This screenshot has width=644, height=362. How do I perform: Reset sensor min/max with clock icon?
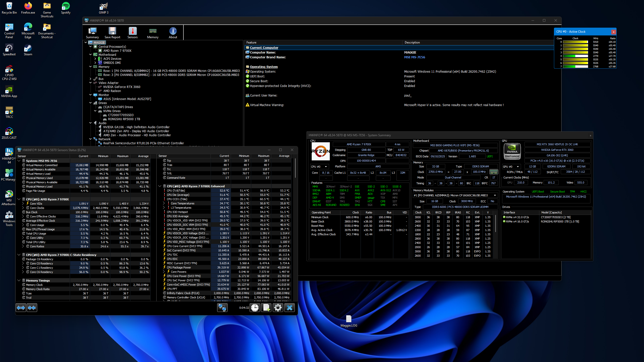coord(255,307)
